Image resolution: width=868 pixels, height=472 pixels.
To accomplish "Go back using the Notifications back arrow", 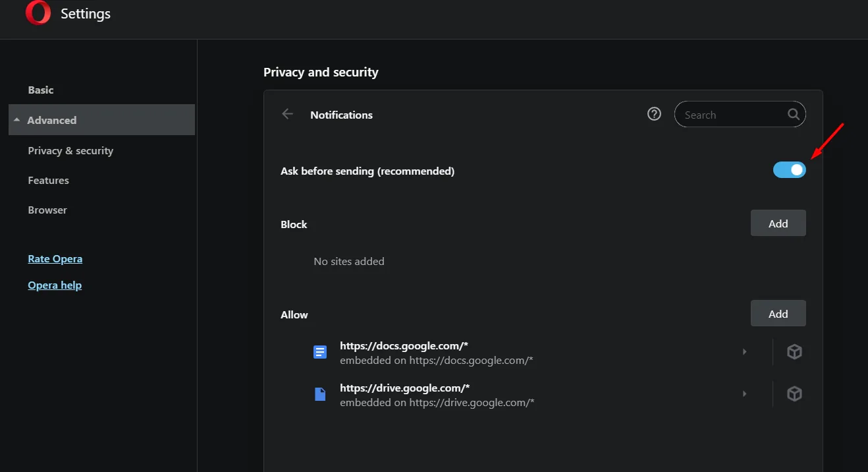I will tap(287, 114).
